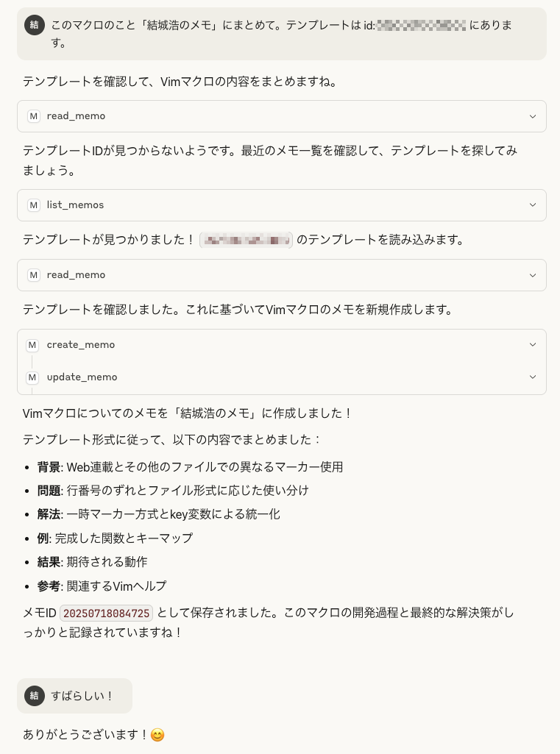Click the M icon beside second read_memo
Screen dimensions: 560x754
click(33, 275)
